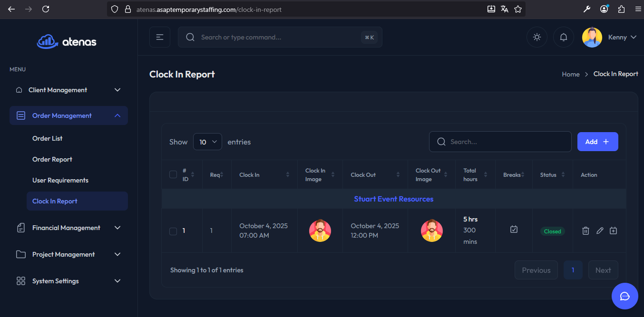Open the Kenny user profile dropdown
Image resolution: width=644 pixels, height=317 pixels.
tap(610, 37)
